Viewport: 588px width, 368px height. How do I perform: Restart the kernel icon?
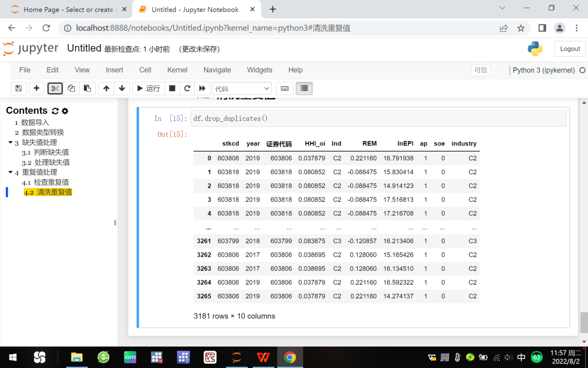(x=187, y=88)
